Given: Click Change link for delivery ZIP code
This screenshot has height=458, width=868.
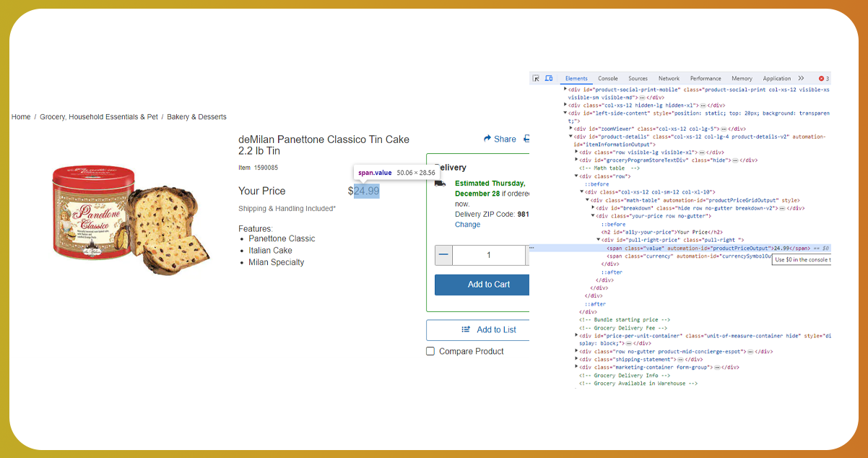Looking at the screenshot, I should (467, 225).
